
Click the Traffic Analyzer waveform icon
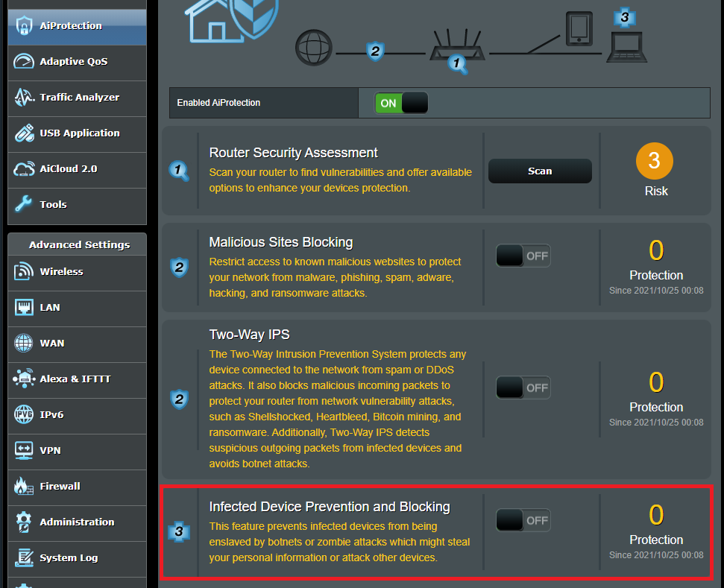[x=24, y=97]
